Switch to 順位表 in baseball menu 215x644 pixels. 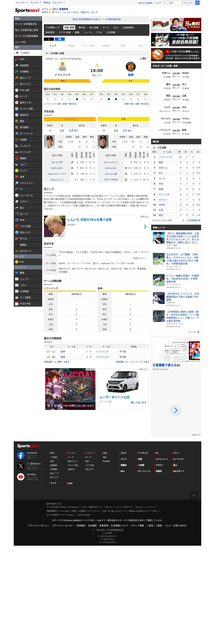click(x=82, y=27)
